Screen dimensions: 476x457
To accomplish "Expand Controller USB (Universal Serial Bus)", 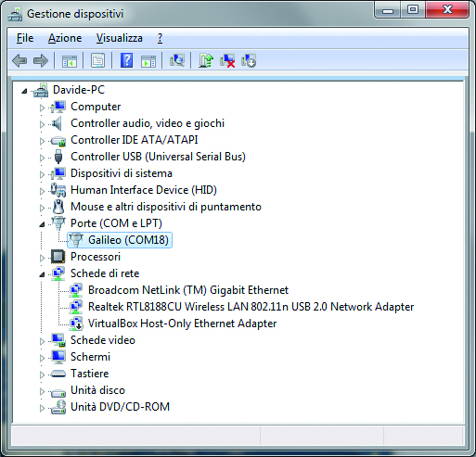I will click(42, 158).
